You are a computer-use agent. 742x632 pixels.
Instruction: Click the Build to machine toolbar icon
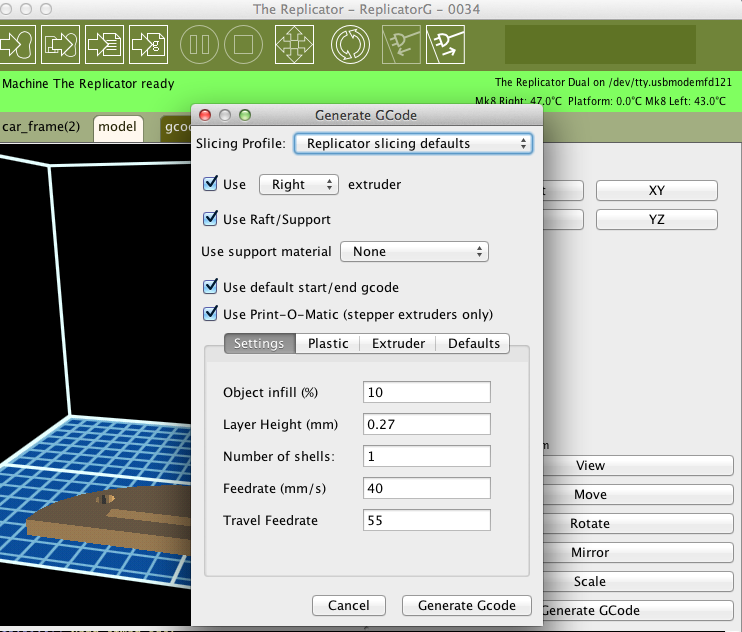[x=17, y=44]
